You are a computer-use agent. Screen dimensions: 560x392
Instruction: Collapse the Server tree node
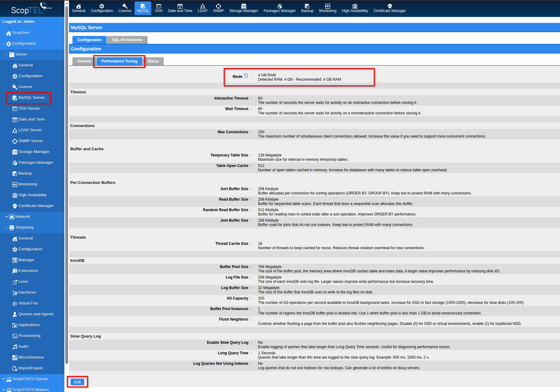point(6,54)
